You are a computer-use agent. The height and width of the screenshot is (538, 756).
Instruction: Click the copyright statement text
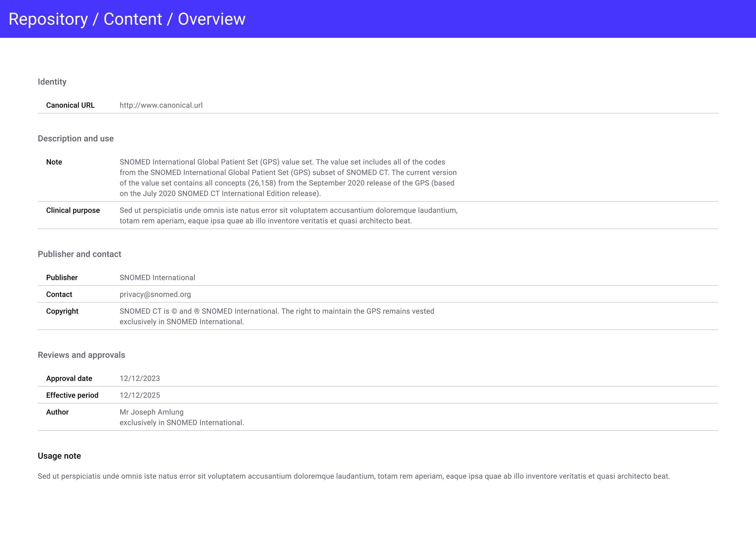(277, 316)
